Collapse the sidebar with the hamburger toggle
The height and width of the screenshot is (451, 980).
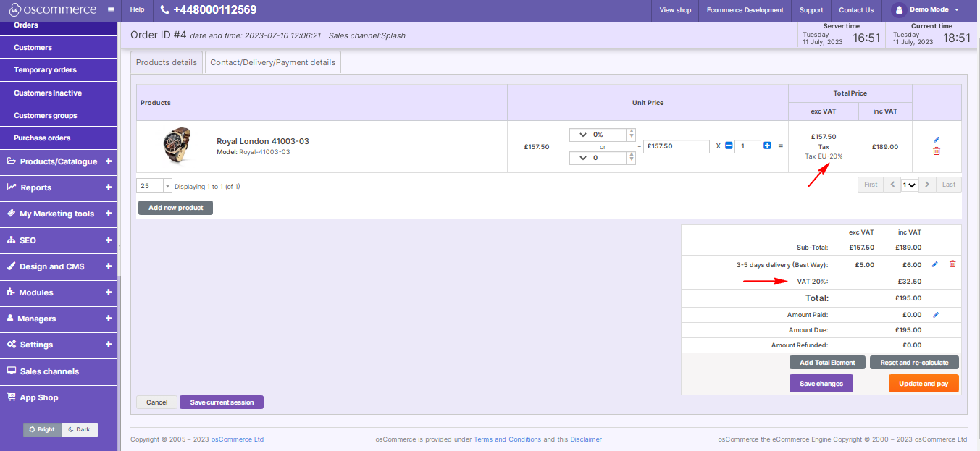[111, 10]
